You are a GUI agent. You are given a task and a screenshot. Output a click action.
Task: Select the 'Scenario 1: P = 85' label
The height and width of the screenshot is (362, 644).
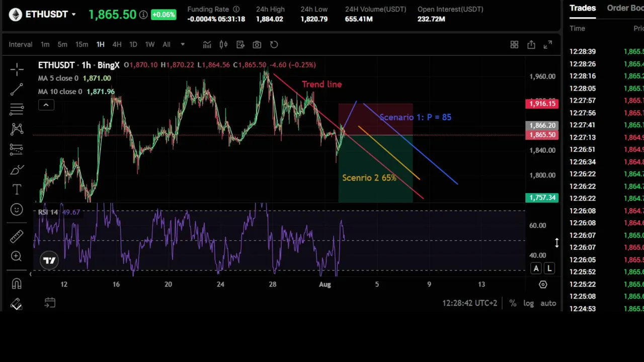[x=416, y=117]
